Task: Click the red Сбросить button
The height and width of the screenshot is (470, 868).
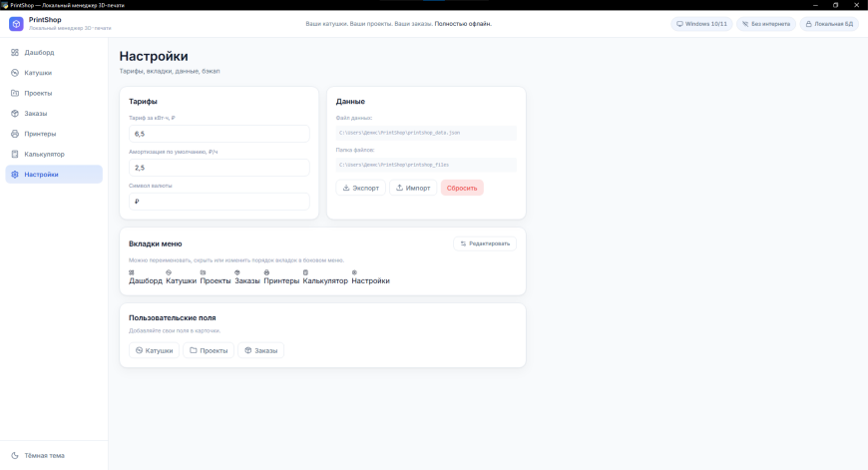Action: point(462,188)
